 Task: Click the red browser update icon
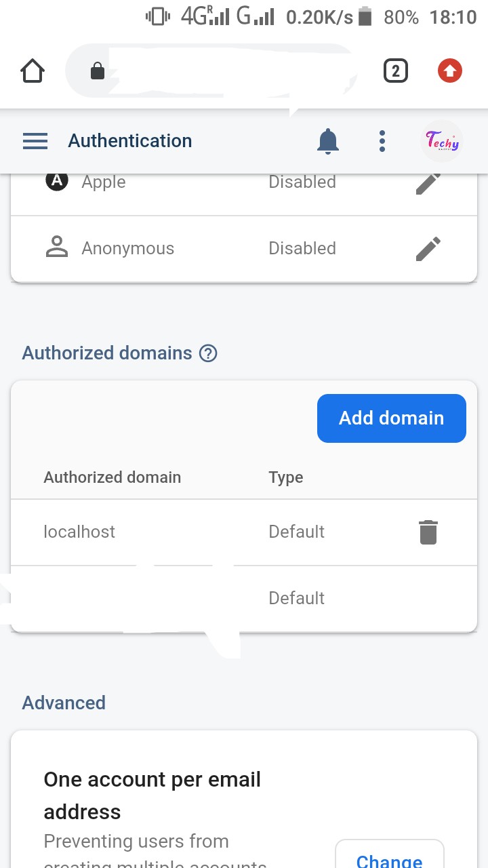(x=450, y=71)
